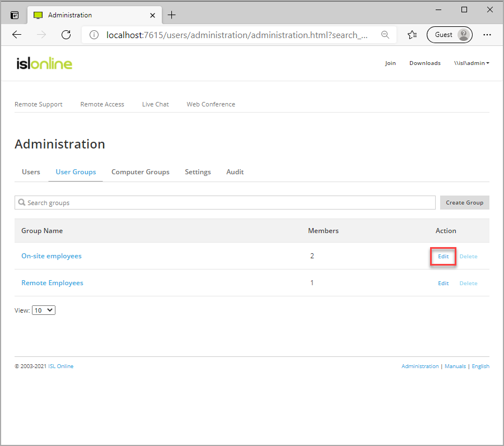Open the tab actions icon at top left
Screen dimensions: 504x446
(15, 15)
